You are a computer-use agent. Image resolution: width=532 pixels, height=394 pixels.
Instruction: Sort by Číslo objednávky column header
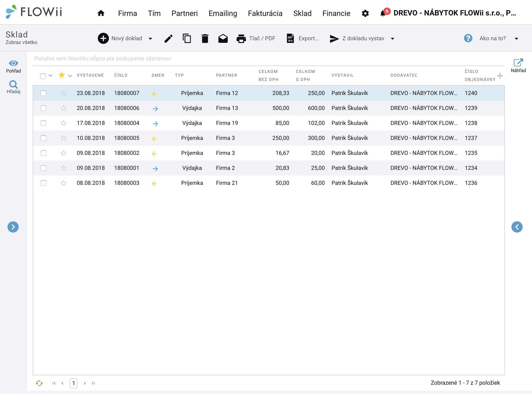(x=480, y=75)
